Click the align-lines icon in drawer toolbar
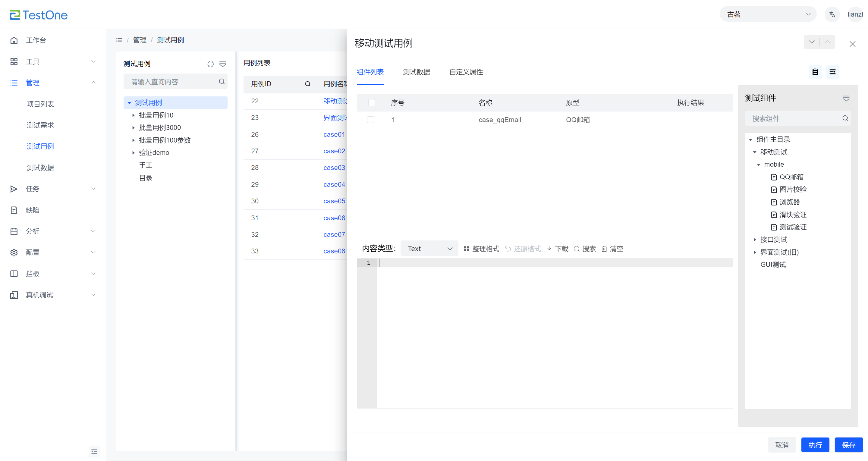This screenshot has width=868, height=461. point(832,72)
